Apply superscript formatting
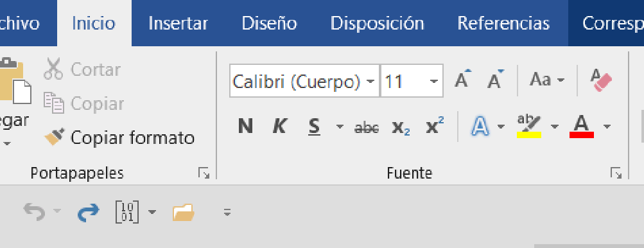Screen dimensions: 644x248 (x=435, y=126)
